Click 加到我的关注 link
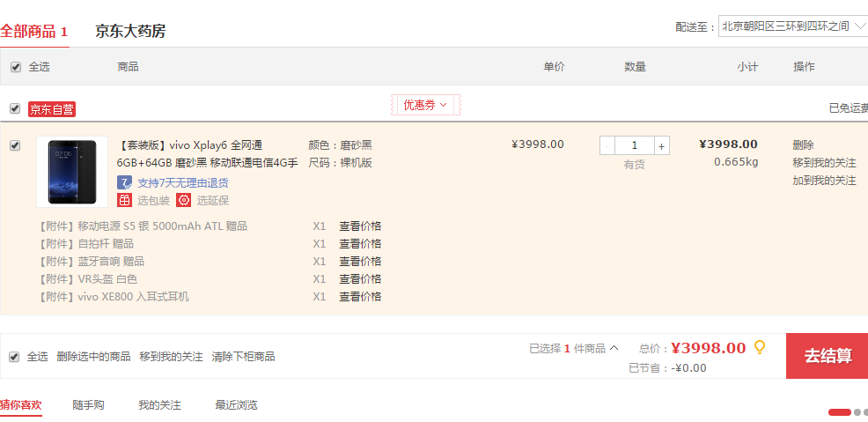 pyautogui.click(x=824, y=181)
